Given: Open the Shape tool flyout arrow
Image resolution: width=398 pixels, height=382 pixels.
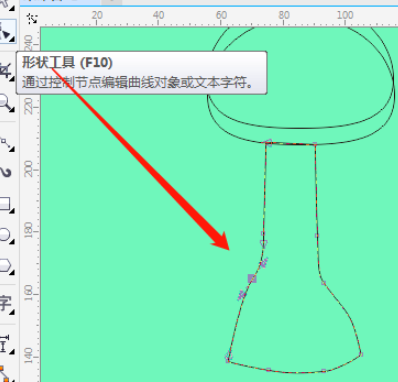Looking at the screenshot, I should (x=13, y=39).
